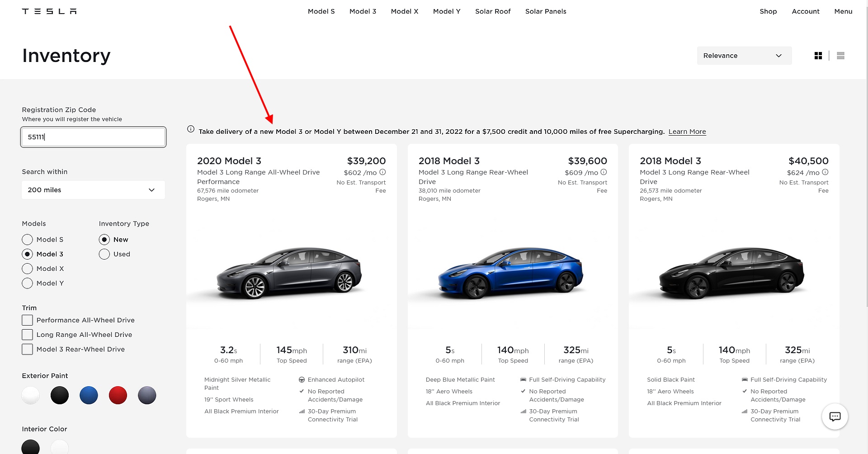Check Model 3 Rear-Wheel Drive trim
The width and height of the screenshot is (868, 454).
27,349
